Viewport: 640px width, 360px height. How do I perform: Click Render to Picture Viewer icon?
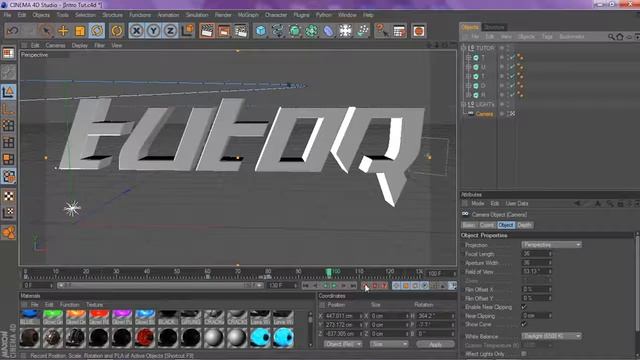click(x=224, y=31)
